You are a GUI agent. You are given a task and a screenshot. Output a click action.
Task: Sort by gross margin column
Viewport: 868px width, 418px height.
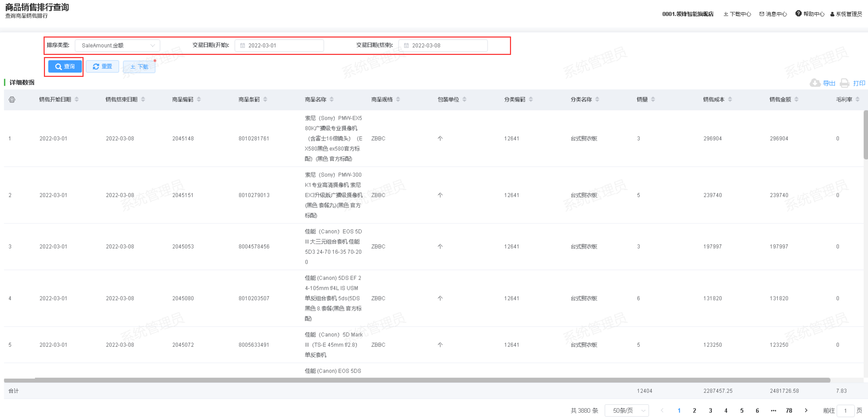coord(857,100)
